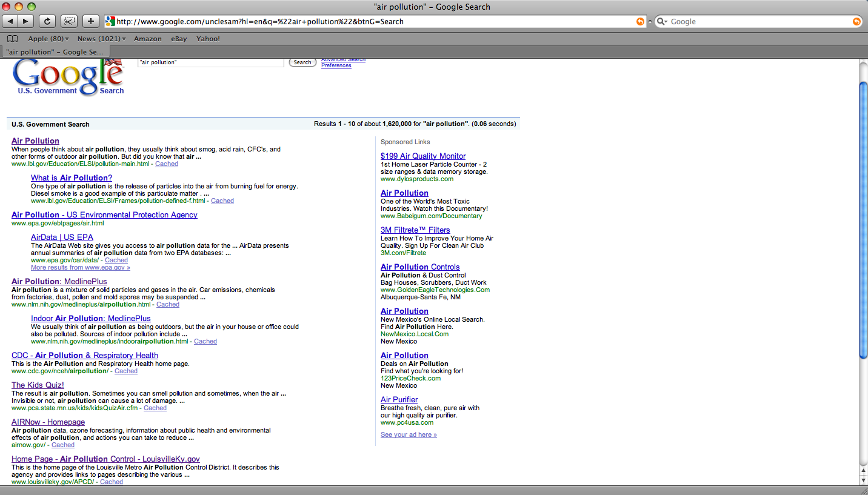Screen dimensions: 868x495
Task: Open Cached link for pollution-main.html result
Action: point(167,164)
